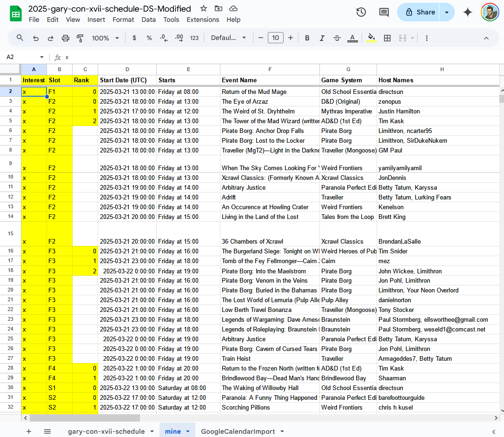Click the Print icon

pos(66,38)
